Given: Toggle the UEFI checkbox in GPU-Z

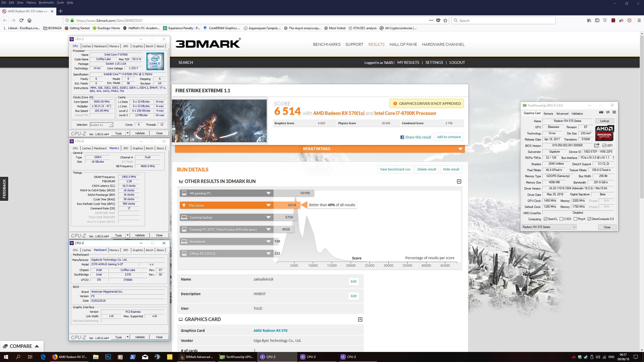Looking at the screenshot, I should point(604,146).
